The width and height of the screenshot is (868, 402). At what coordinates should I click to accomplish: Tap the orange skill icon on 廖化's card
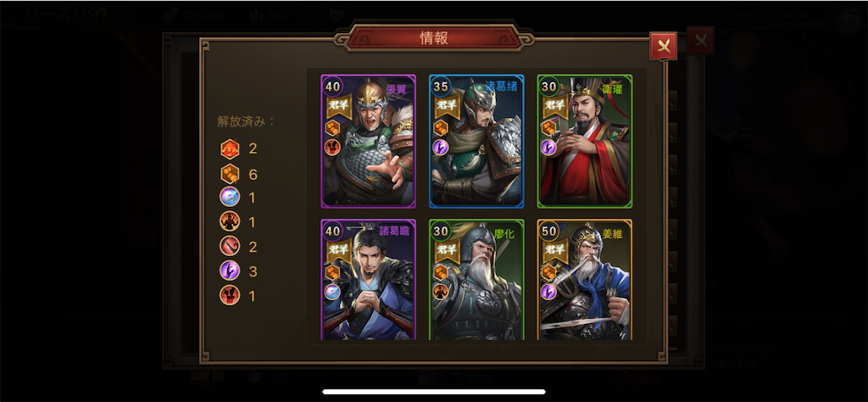(441, 292)
